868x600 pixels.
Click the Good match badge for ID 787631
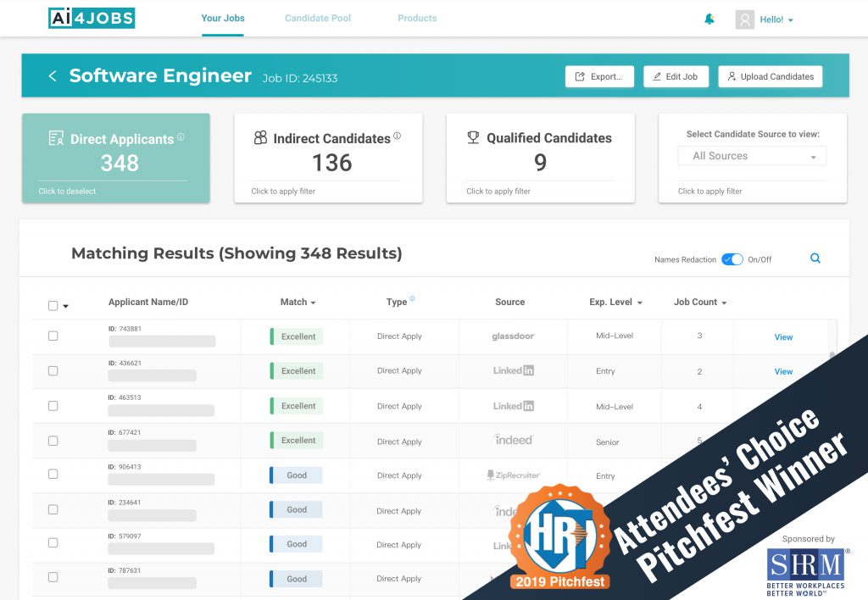point(296,579)
